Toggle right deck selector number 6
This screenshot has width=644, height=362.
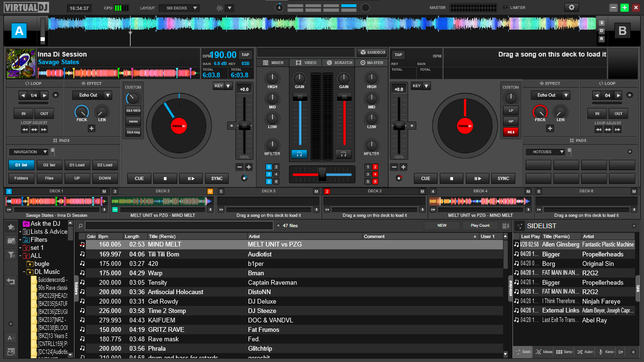375,181
